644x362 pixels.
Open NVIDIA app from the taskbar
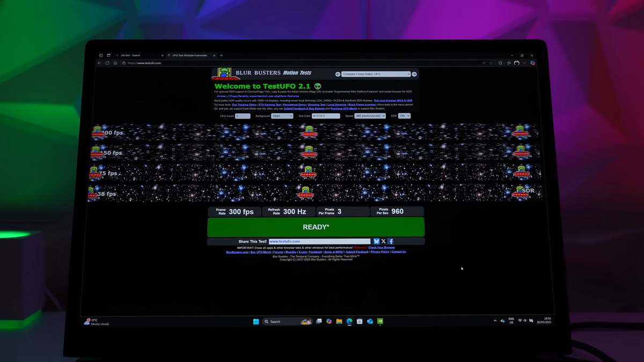click(380, 321)
